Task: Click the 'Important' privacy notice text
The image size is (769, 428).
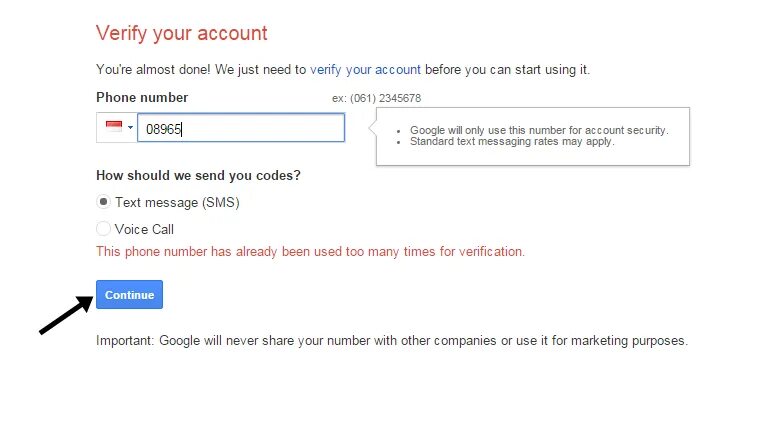Action: pyautogui.click(x=392, y=341)
